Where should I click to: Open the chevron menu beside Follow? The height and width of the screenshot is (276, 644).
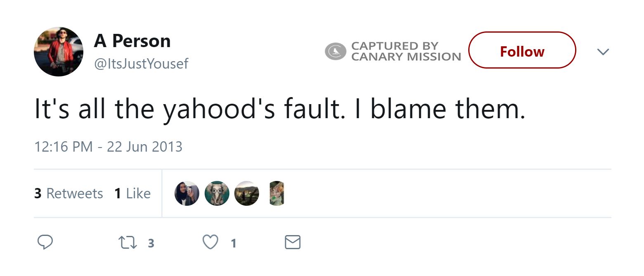tap(603, 52)
